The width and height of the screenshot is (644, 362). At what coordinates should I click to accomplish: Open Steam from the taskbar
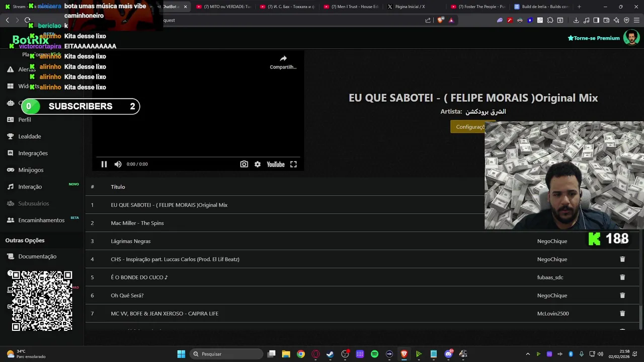pos(330,354)
